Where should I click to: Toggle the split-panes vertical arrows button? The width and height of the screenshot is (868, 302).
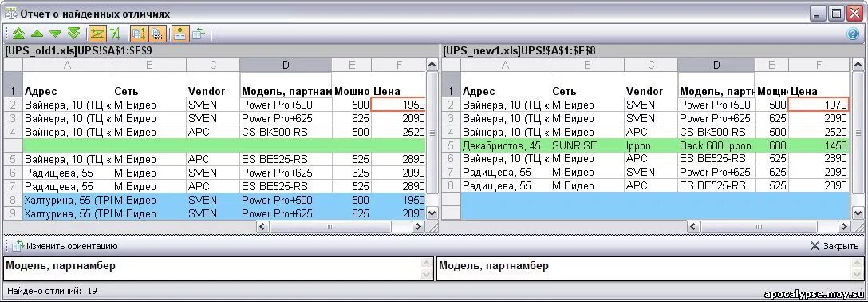click(x=180, y=34)
